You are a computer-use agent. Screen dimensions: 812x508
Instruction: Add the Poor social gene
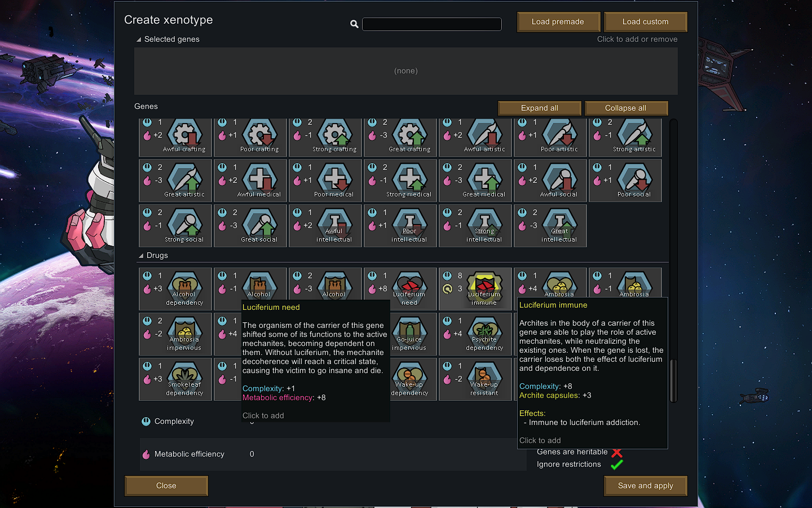(625, 181)
